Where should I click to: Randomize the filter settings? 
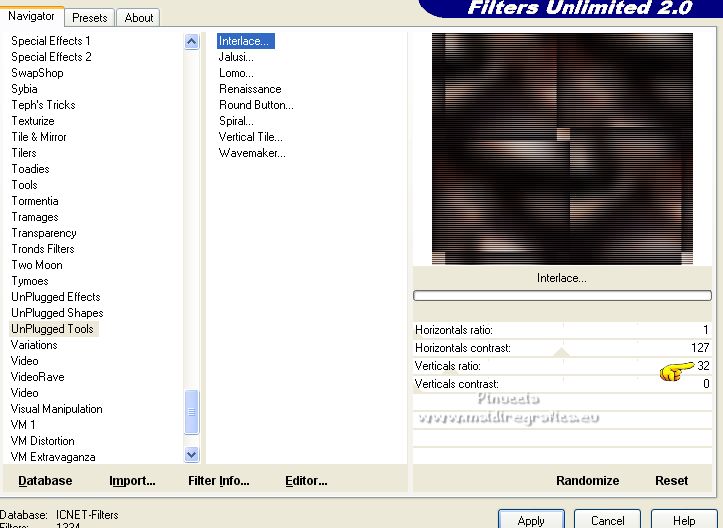pos(587,481)
